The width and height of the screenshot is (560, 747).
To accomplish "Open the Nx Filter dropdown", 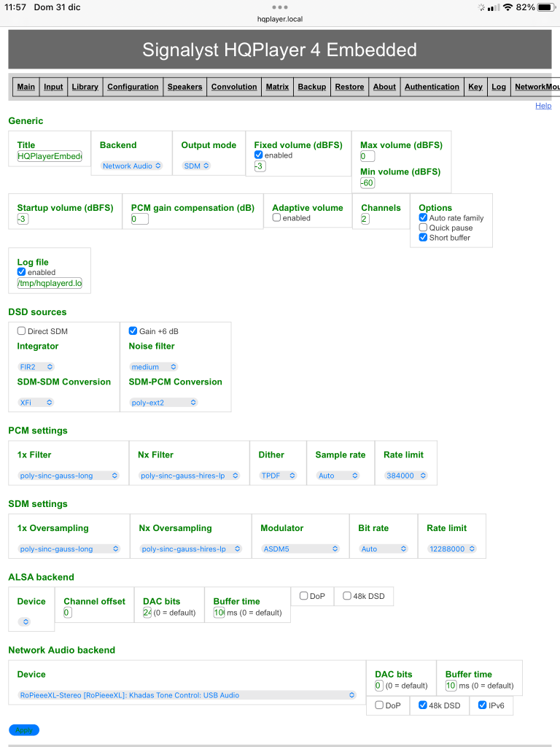I will click(189, 476).
